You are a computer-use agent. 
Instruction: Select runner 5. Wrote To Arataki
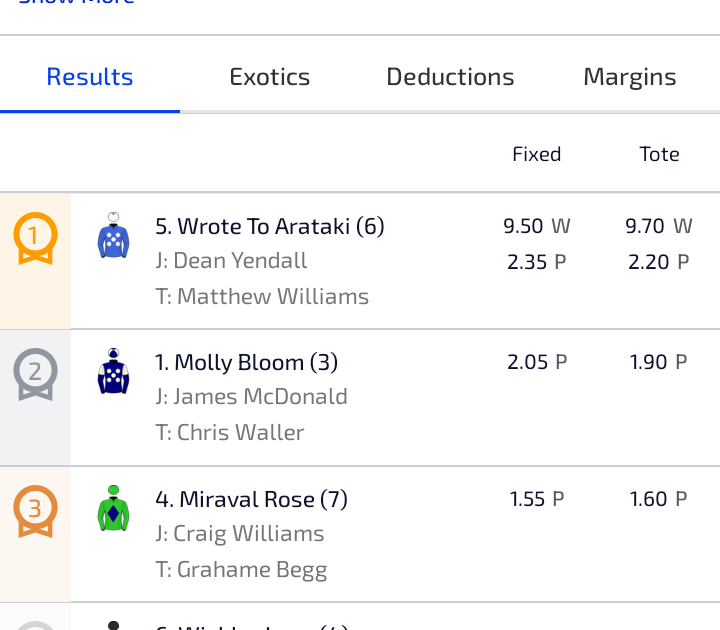(x=270, y=226)
